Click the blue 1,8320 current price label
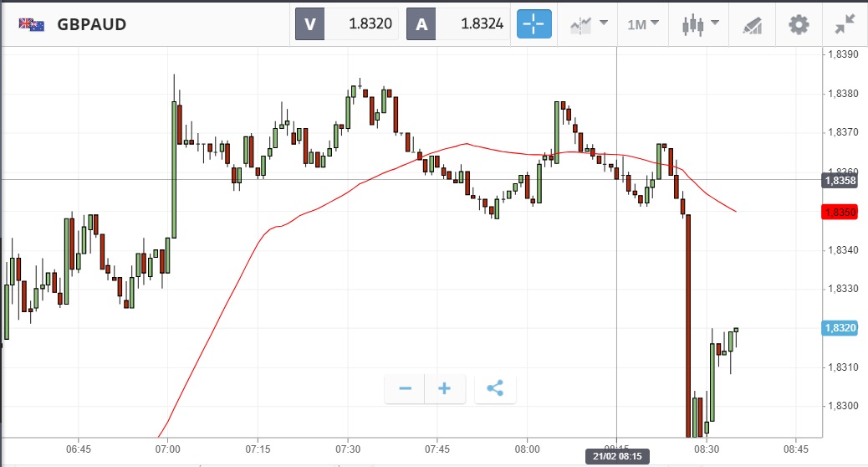Viewport: 868px width, 467px height. [840, 328]
